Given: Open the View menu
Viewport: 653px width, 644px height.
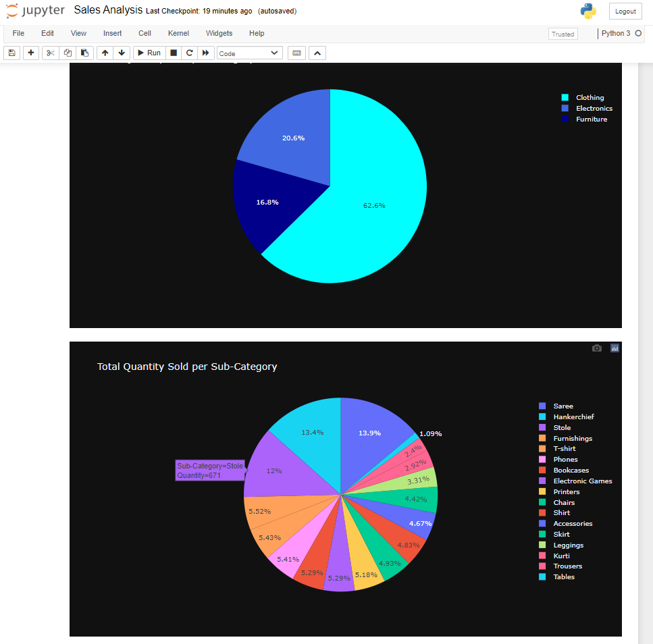Looking at the screenshot, I should tap(78, 33).
